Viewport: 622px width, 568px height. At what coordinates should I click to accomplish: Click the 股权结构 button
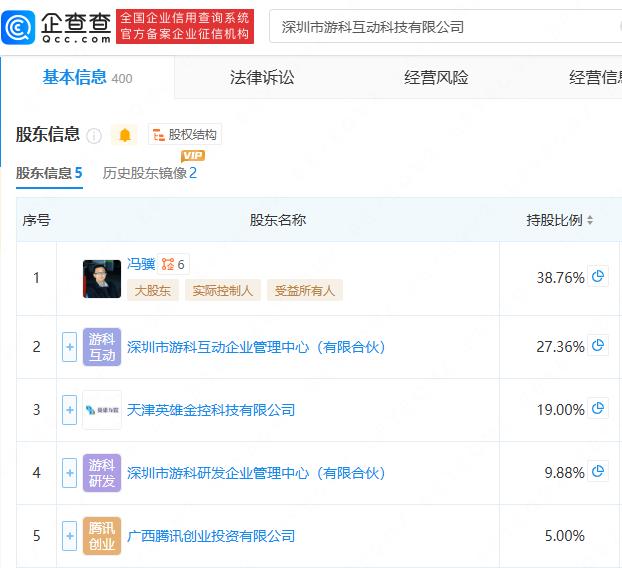click(x=185, y=135)
